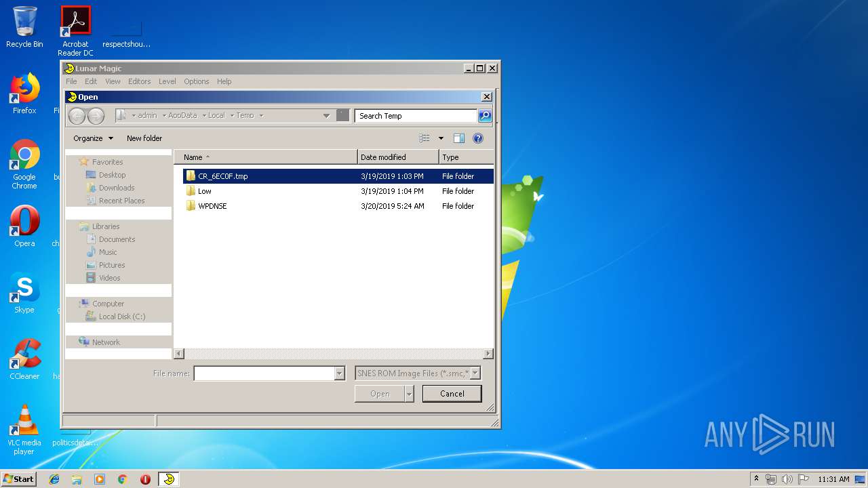
Task: Click the help question mark icon
Action: pos(478,138)
